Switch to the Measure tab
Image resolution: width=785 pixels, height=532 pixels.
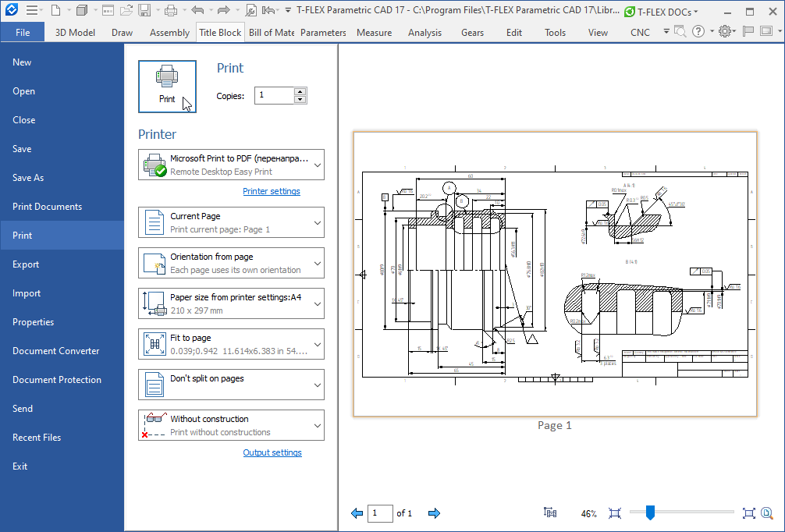coord(374,33)
